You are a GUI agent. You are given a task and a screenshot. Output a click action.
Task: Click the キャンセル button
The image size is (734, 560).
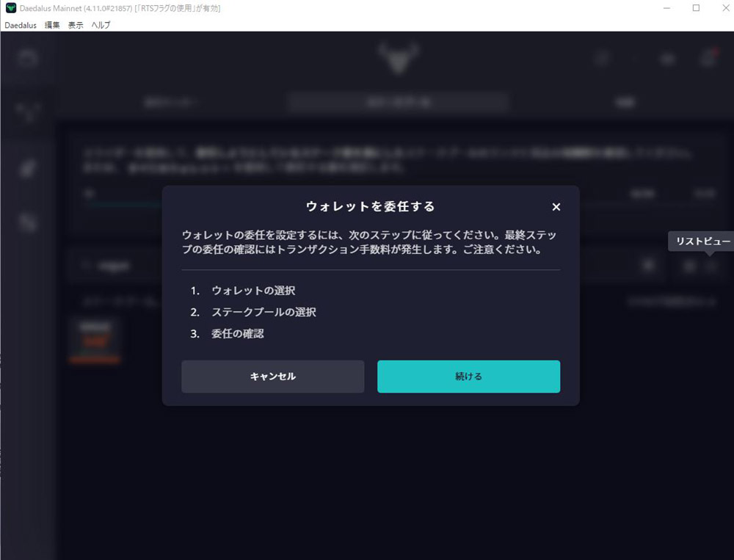click(272, 377)
